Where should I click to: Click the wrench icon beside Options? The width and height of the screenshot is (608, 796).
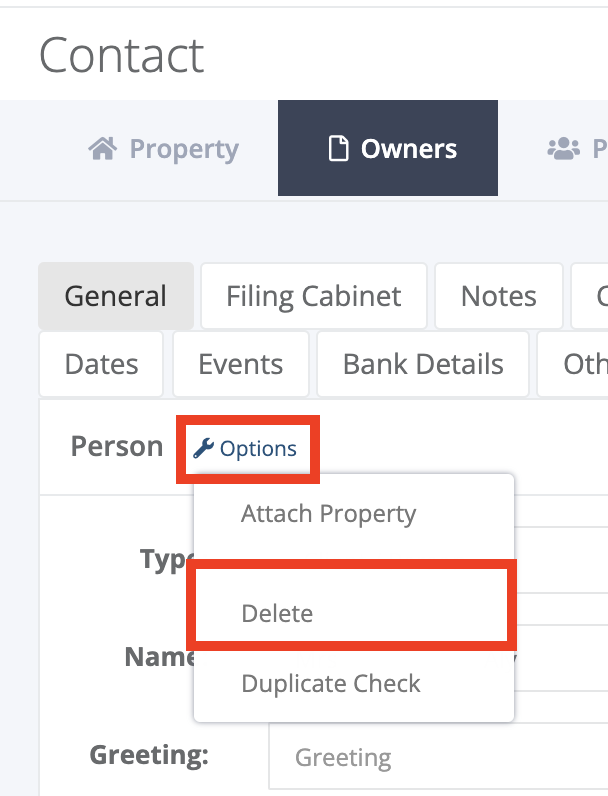203,449
